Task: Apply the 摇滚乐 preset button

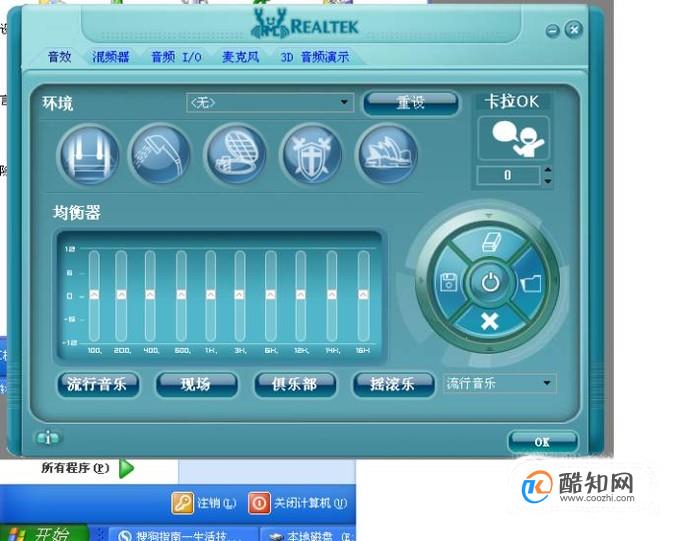Action: (393, 384)
